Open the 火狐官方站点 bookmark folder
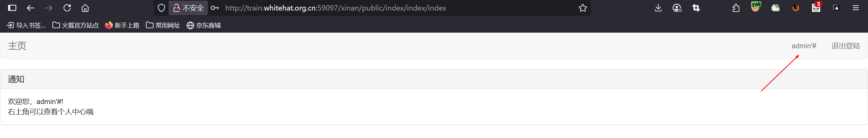Screen dimensions: 868x138 tap(75, 25)
